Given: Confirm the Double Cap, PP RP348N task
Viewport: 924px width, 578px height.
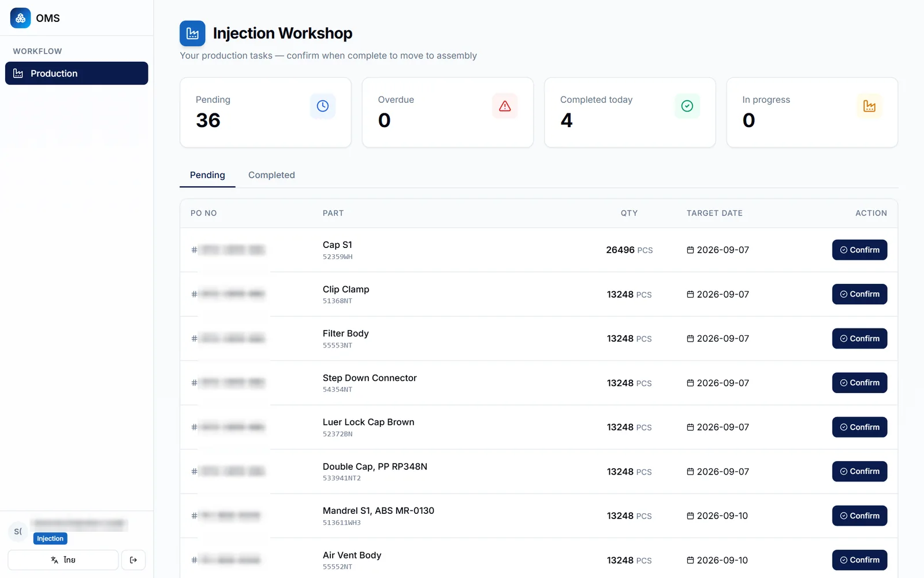Looking at the screenshot, I should (x=859, y=472).
